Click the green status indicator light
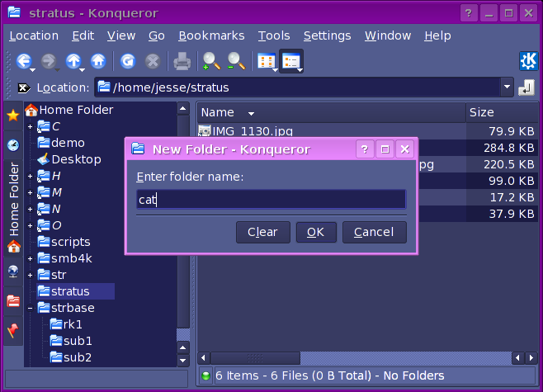The image size is (543, 392). [x=205, y=375]
